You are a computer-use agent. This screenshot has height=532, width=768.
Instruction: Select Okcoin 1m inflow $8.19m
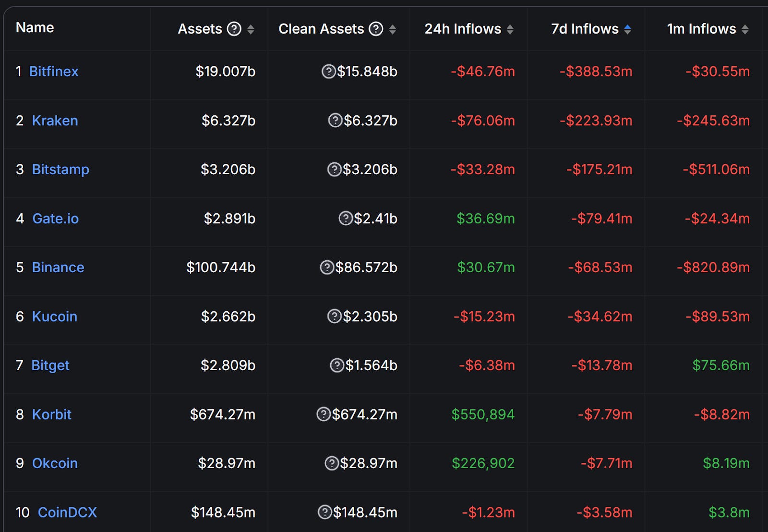point(726,463)
